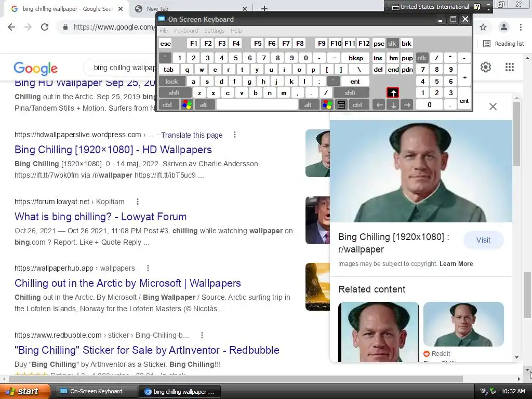The height and width of the screenshot is (399, 532).
Task: Click Translate this page link
Action: tap(192, 135)
